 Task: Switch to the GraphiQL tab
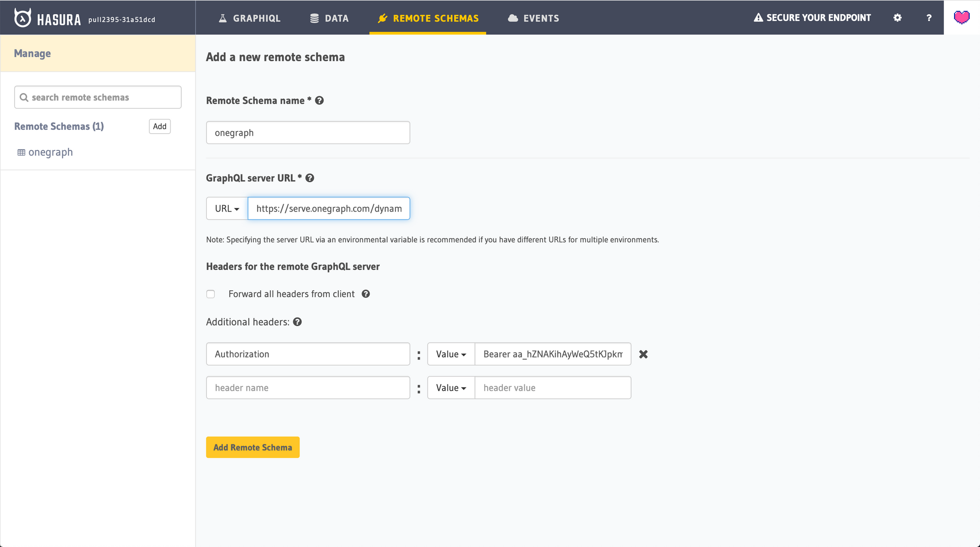coord(250,18)
